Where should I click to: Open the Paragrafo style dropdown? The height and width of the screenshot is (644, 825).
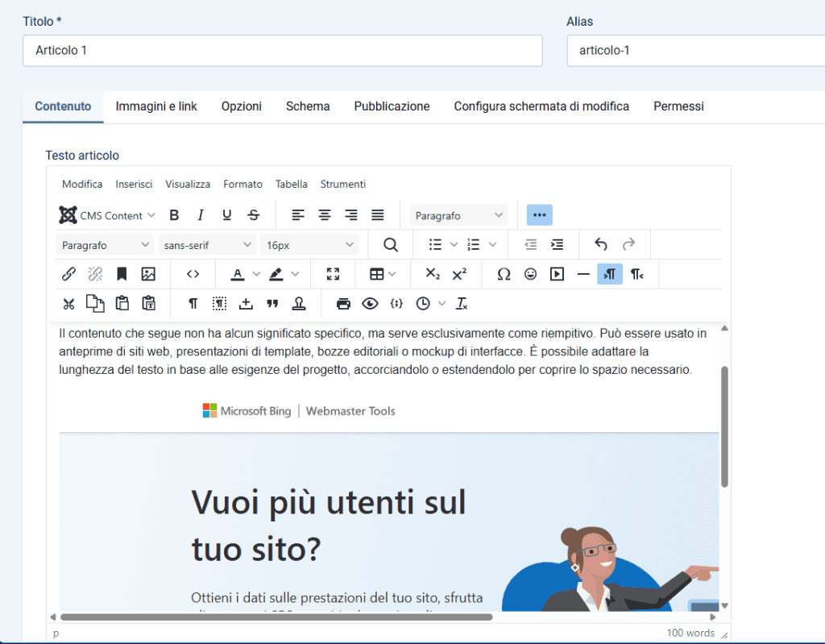click(x=458, y=214)
